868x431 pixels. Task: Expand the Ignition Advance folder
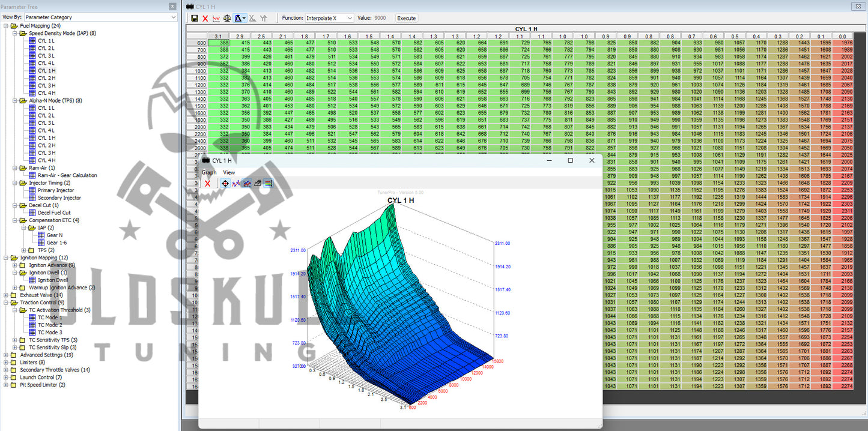point(15,265)
